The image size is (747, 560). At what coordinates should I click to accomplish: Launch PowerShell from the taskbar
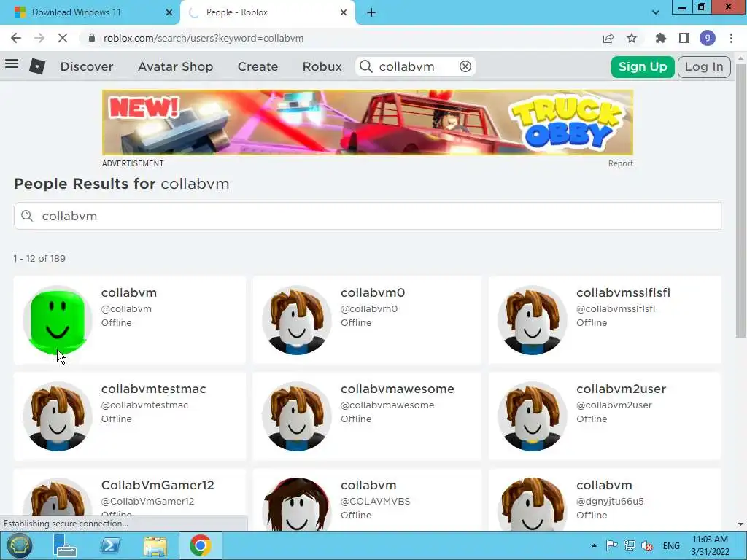[110, 545]
